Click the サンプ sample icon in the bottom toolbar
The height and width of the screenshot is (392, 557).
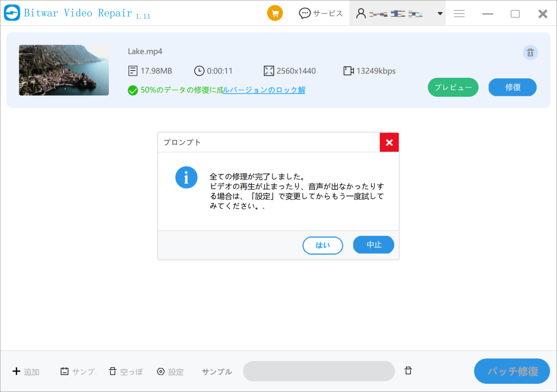coord(65,371)
